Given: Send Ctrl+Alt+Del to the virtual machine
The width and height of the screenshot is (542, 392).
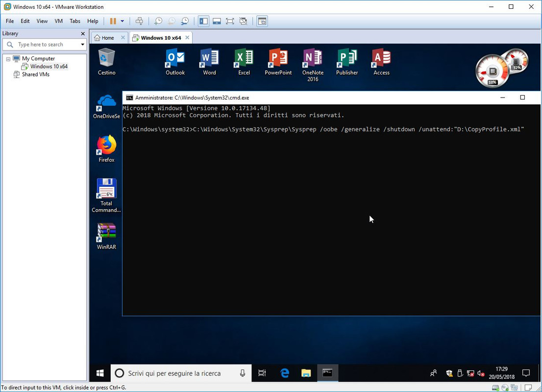Looking at the screenshot, I should [139, 21].
